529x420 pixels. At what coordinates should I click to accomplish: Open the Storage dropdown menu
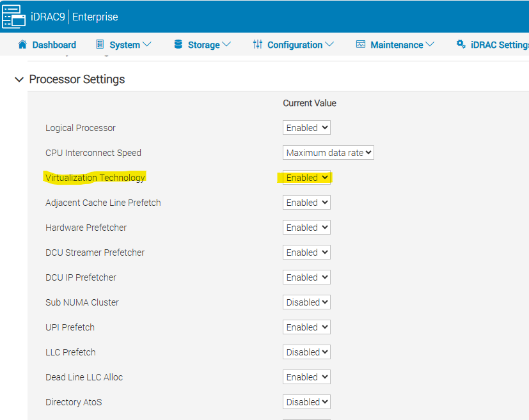(202, 45)
